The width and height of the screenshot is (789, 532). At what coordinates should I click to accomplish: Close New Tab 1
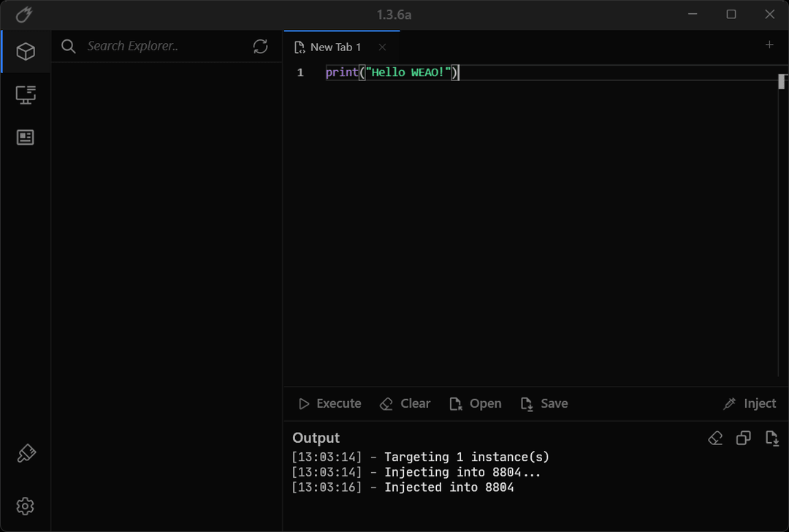click(x=382, y=47)
